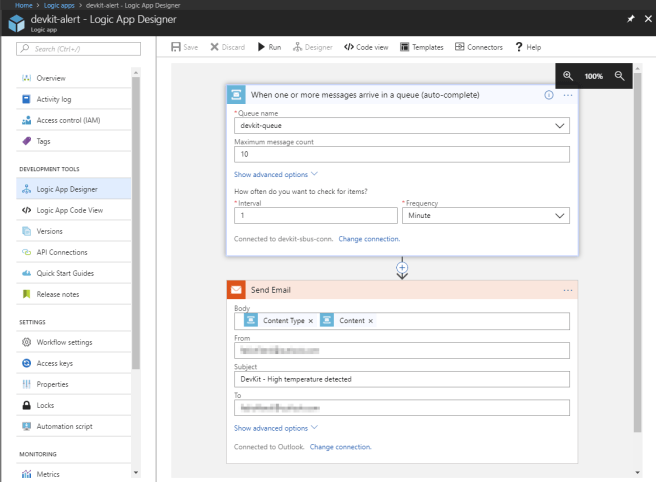Viewport: 656px width, 482px height.
Task: Click Change connection for Outlook
Action: coord(340,446)
